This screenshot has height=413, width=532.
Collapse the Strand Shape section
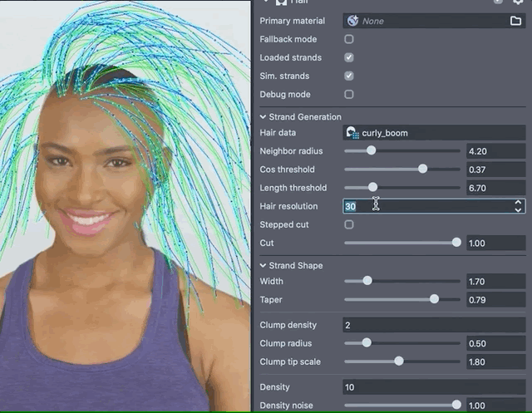tap(264, 266)
